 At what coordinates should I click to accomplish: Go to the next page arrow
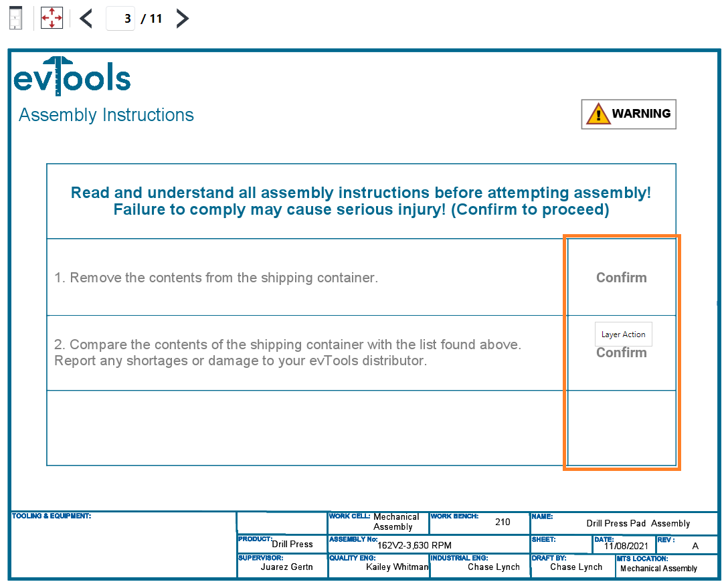pos(183,19)
